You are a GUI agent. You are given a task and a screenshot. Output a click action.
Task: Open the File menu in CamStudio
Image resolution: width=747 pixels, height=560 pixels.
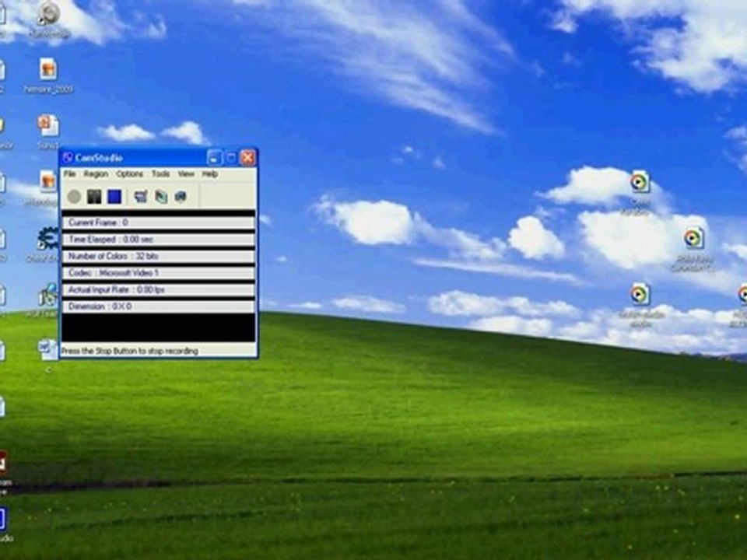click(69, 173)
